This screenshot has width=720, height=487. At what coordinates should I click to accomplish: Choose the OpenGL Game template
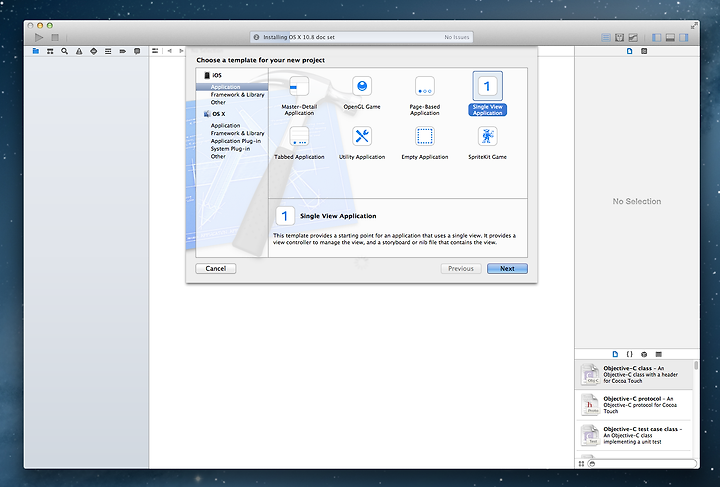click(362, 93)
